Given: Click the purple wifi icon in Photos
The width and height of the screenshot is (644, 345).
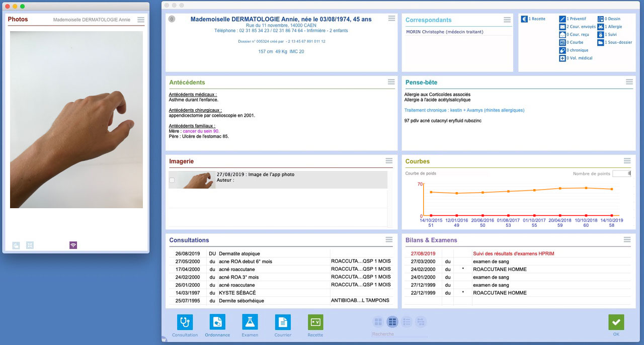Looking at the screenshot, I should click(73, 245).
